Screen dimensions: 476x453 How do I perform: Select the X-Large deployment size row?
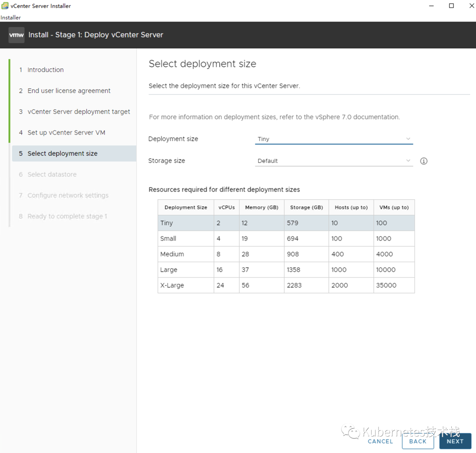click(286, 285)
